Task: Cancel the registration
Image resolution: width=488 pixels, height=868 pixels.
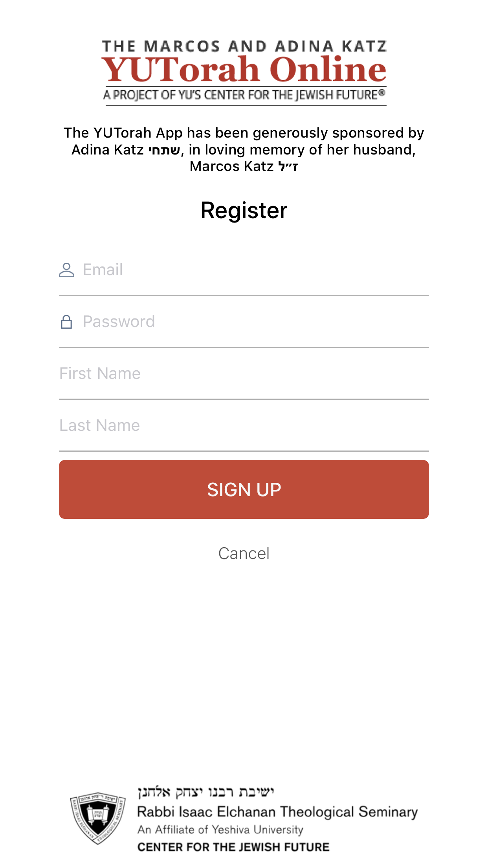Action: 244,554
